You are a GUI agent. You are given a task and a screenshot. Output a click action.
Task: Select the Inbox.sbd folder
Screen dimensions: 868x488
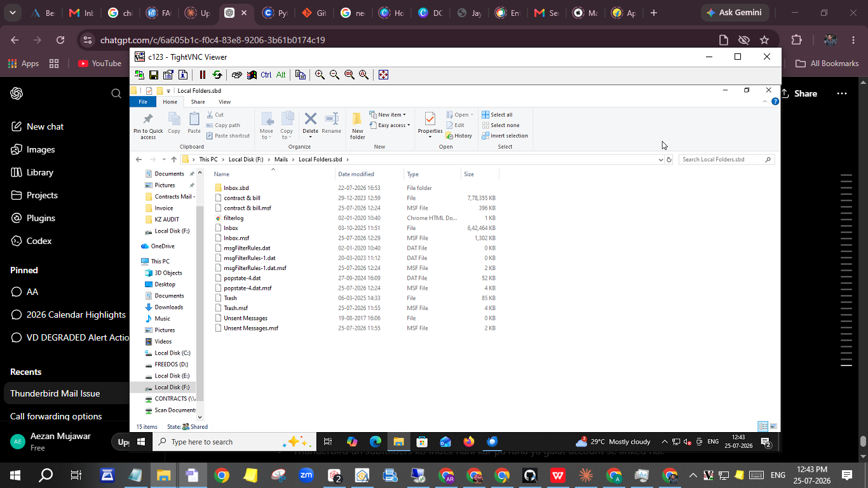coord(236,188)
